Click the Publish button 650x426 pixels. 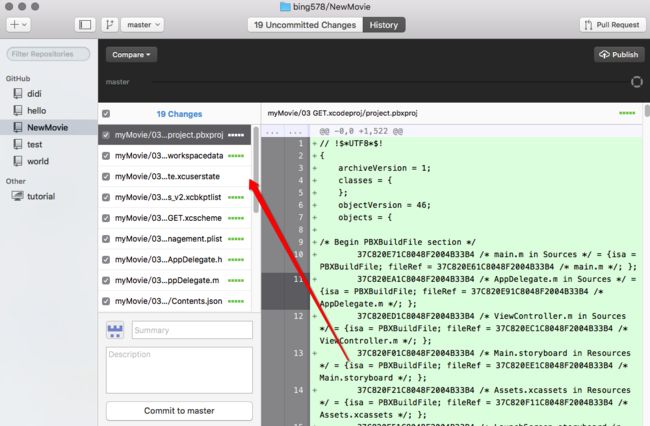[x=619, y=55]
